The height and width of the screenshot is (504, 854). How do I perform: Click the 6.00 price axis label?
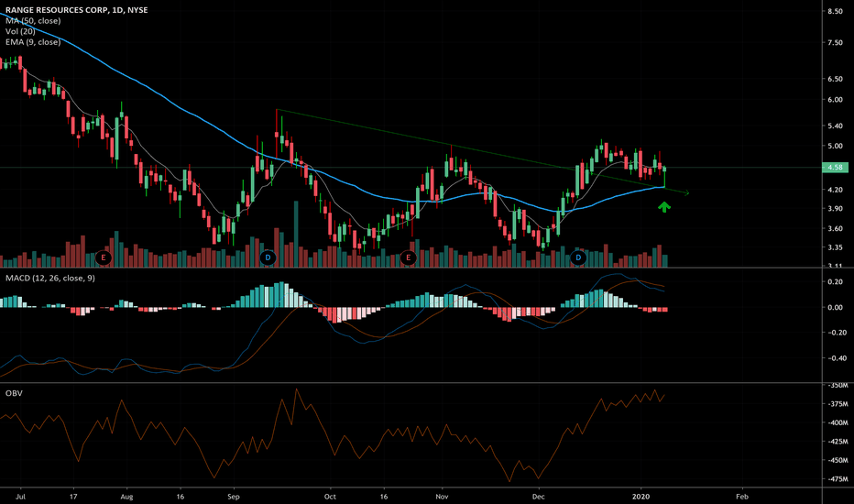(835, 100)
